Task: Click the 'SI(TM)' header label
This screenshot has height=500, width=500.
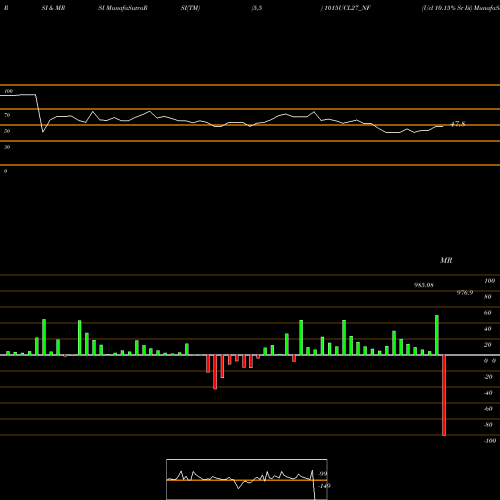Action: [190, 8]
